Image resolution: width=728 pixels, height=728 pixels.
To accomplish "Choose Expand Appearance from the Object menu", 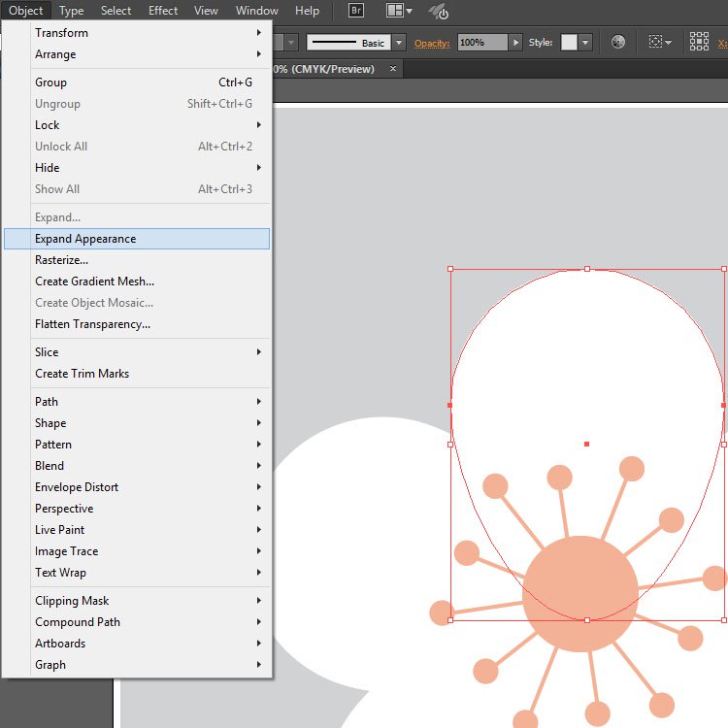I will (x=85, y=239).
